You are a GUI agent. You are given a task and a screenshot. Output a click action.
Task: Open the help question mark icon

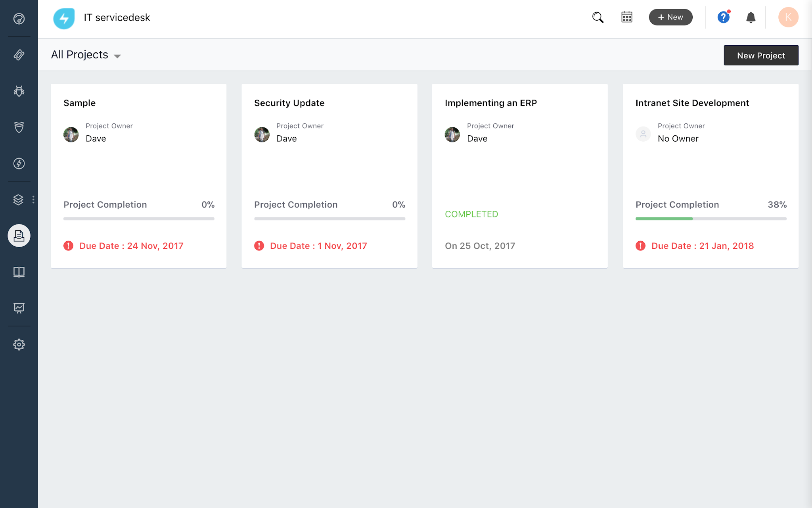[723, 17]
